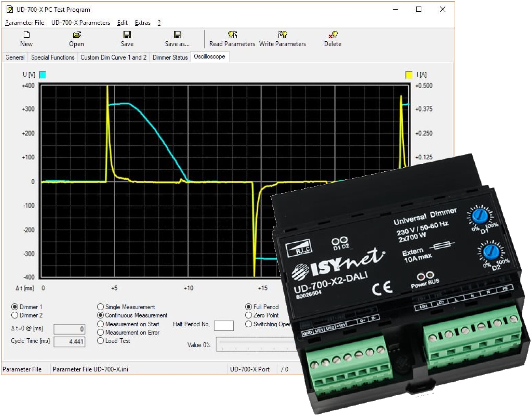Screen dimensions: 532x417
Task: Click the '+0.500' current axis label
Action: click(x=424, y=86)
